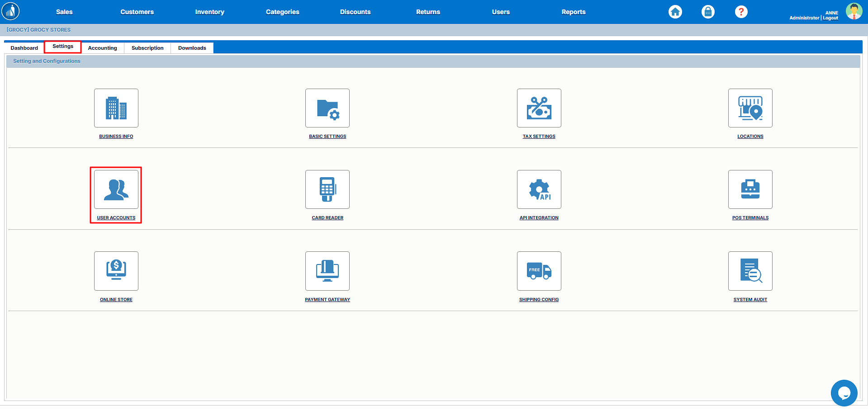This screenshot has height=415, width=868.
Task: Open the Inventory menu
Action: [209, 12]
